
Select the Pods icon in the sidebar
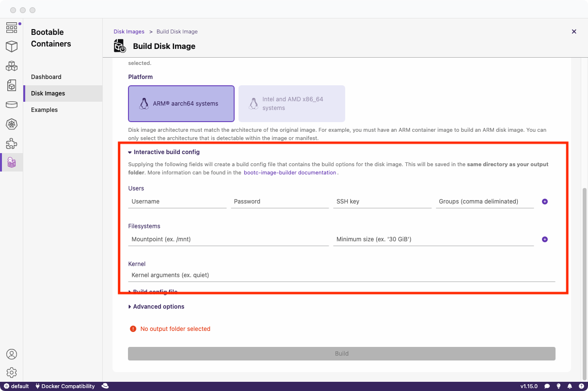pos(12,66)
